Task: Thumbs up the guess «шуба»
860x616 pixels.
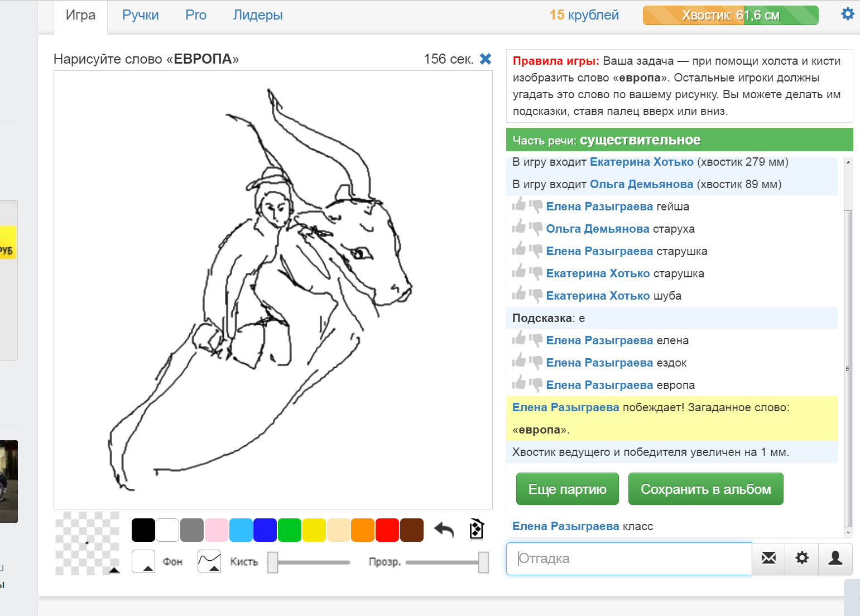Action: (x=519, y=294)
